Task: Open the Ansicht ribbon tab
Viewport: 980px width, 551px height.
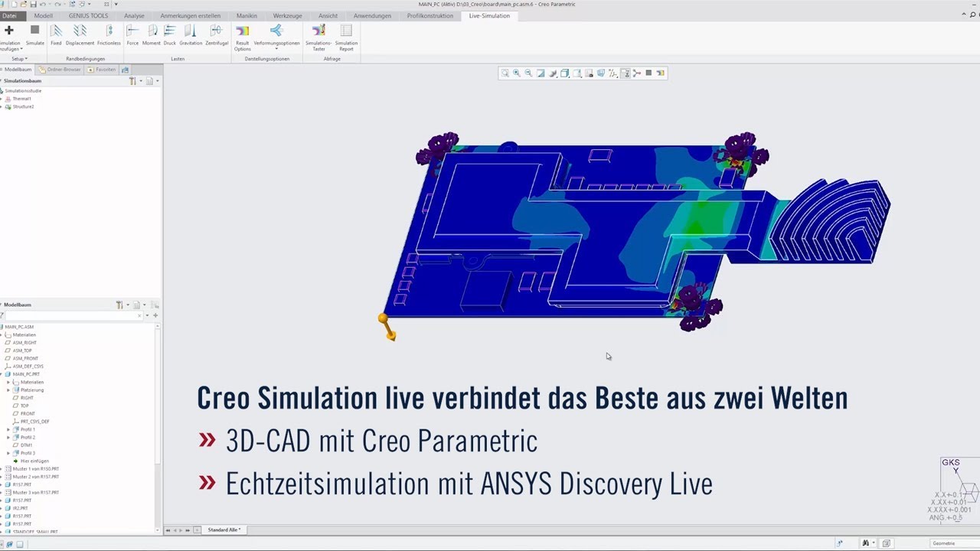Action: [x=328, y=15]
